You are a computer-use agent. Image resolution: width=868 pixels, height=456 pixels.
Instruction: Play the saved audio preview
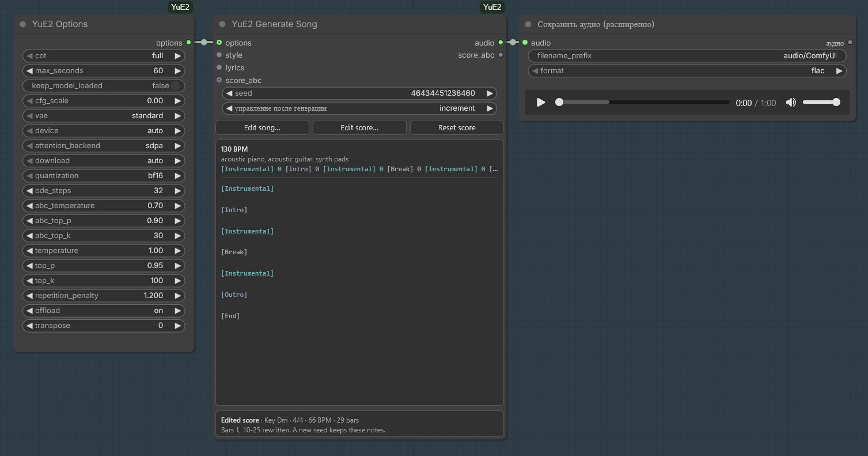point(540,103)
